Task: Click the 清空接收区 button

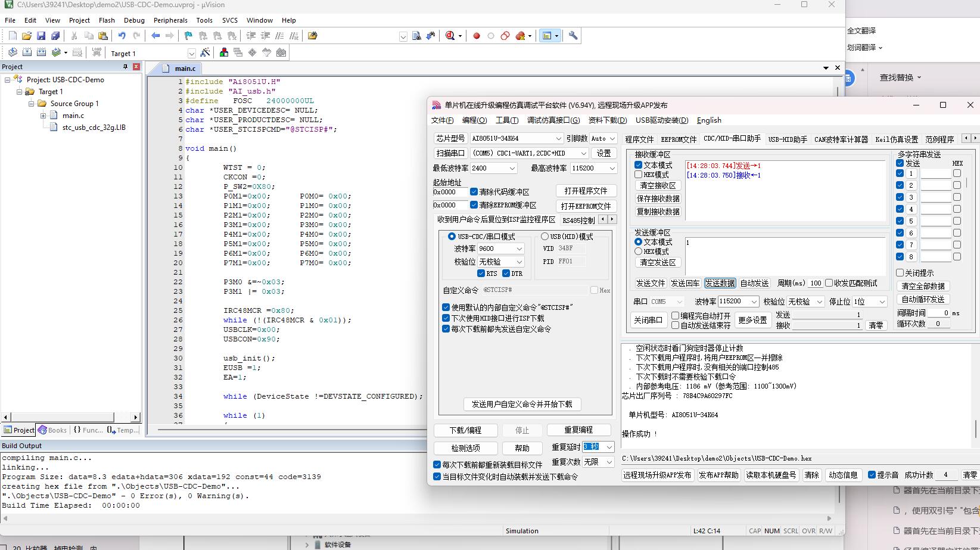Action: [x=658, y=185]
